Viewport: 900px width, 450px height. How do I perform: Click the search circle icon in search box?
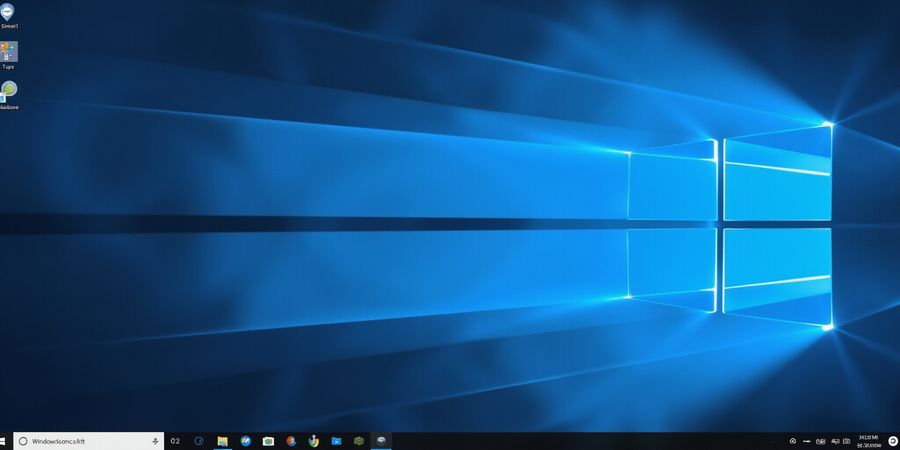tap(24, 441)
